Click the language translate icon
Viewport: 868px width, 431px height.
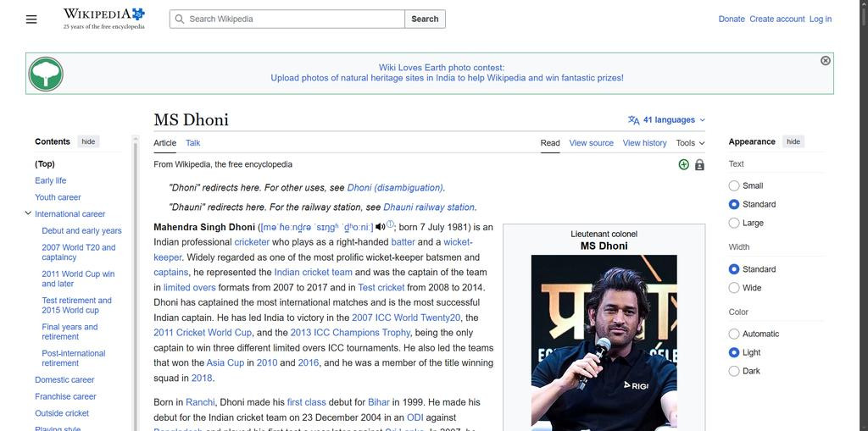633,120
